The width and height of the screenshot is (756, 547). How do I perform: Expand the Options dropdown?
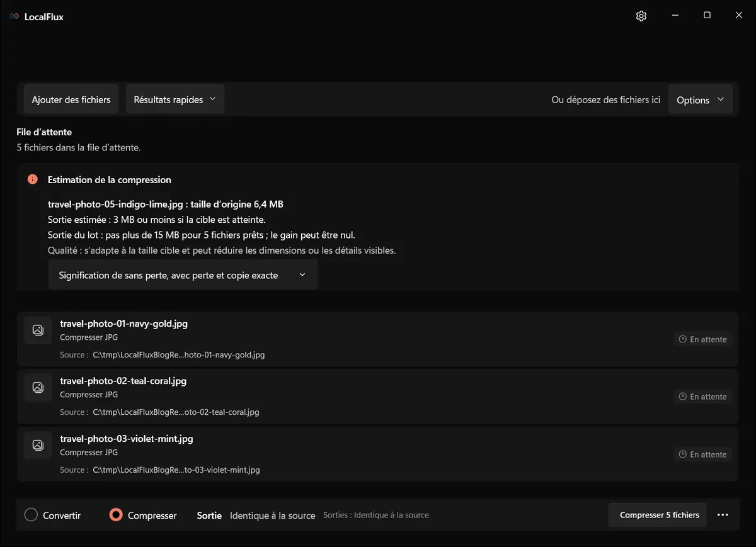(700, 99)
